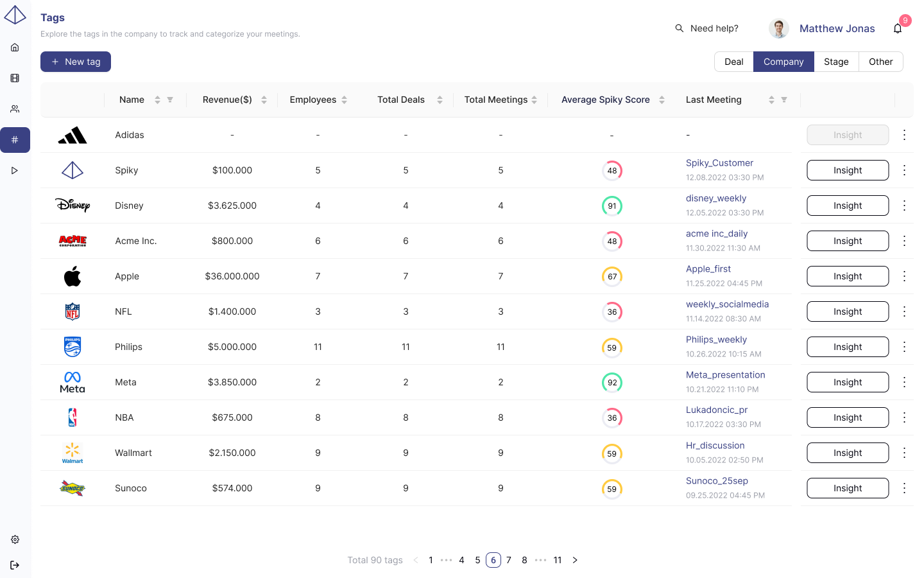Screen dimensions: 924x578
Task: Open more options for Adidas row
Action: click(904, 135)
